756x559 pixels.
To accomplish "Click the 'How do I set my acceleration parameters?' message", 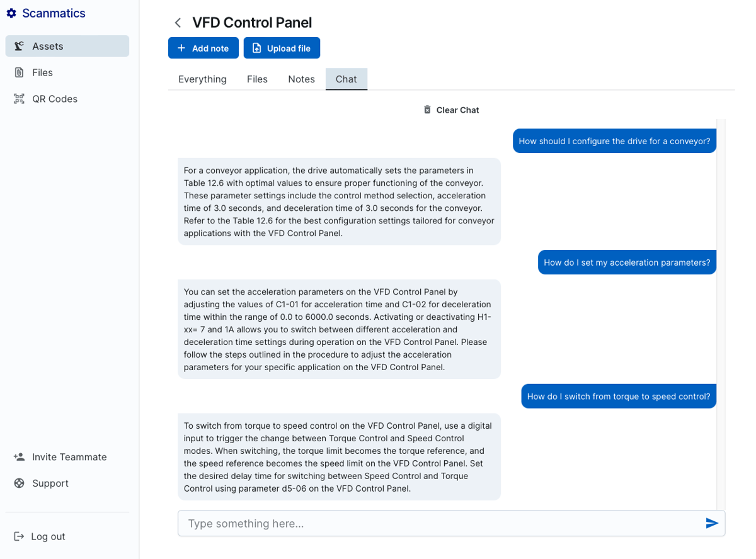I will click(627, 263).
